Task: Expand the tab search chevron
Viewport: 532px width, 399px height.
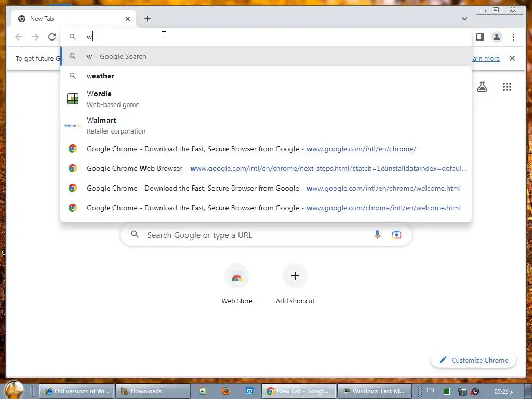Action: coord(464,19)
